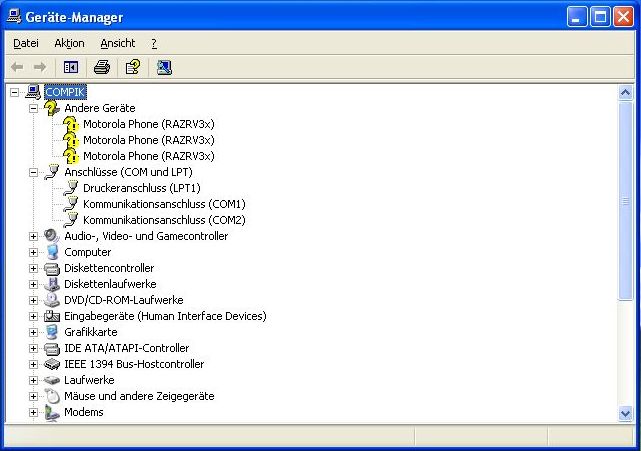The image size is (641, 451).
Task: Select the Andere Geräte label
Action: click(100, 108)
